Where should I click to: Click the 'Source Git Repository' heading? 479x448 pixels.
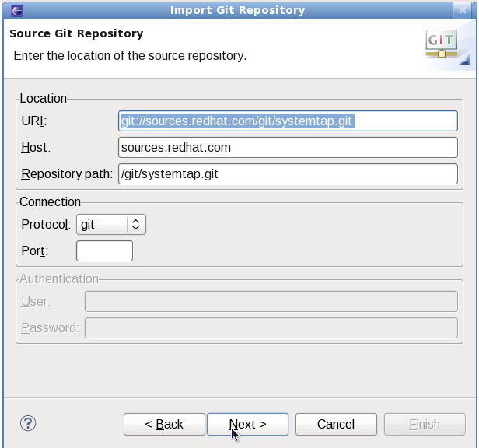pyautogui.click(x=76, y=33)
